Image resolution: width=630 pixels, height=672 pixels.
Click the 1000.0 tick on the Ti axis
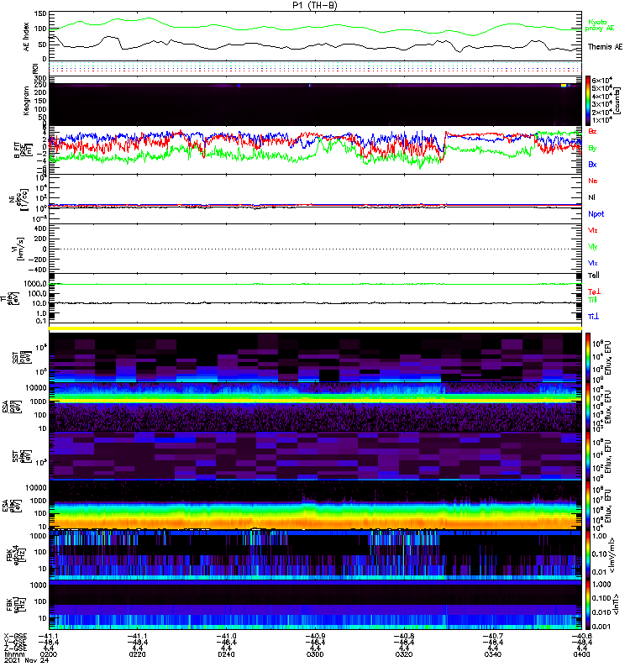pos(35,284)
